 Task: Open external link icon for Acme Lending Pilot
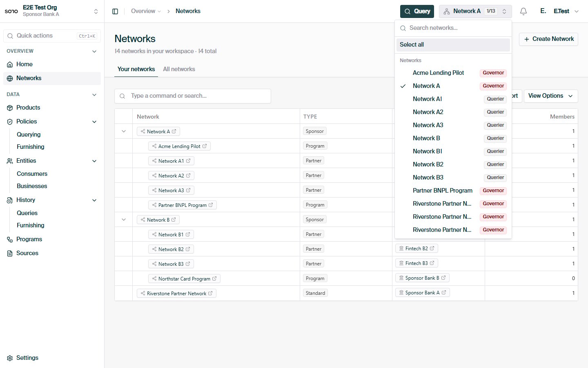(x=205, y=146)
